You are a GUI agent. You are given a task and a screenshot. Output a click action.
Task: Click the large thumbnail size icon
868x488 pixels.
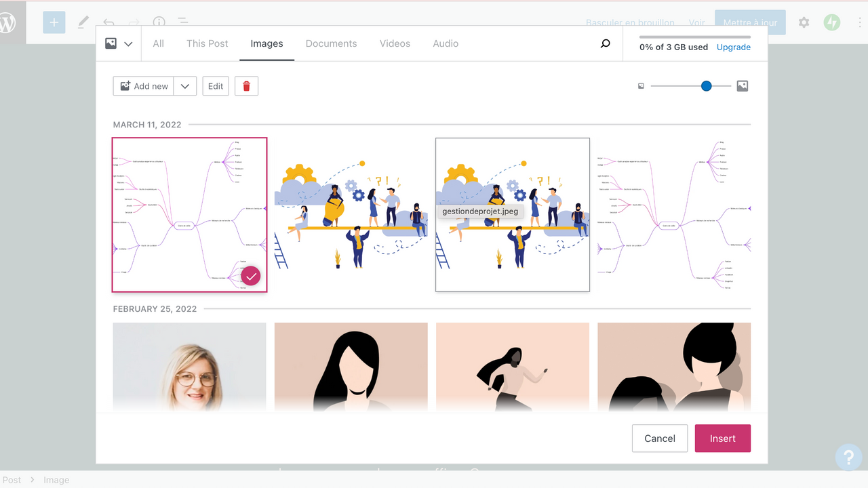[x=742, y=85]
